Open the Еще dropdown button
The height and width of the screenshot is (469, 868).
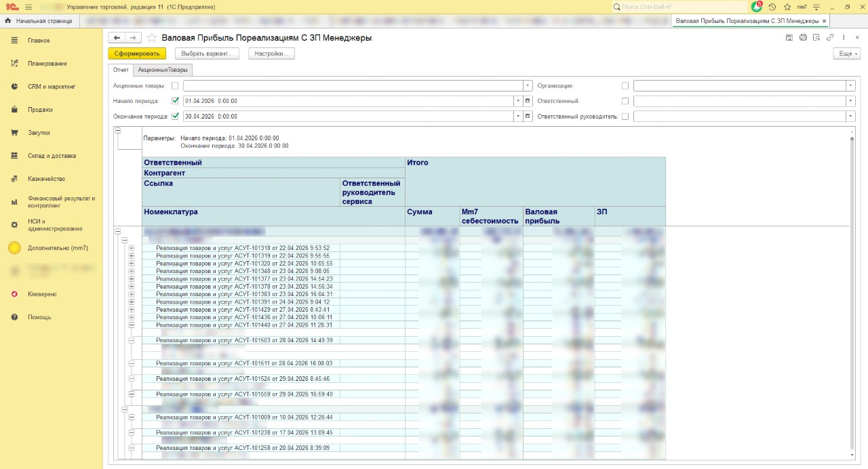point(846,54)
